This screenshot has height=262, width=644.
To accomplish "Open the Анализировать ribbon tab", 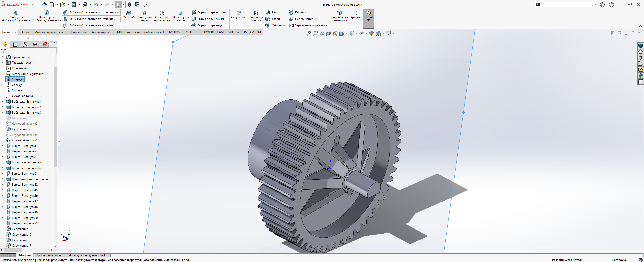I will (x=102, y=32).
